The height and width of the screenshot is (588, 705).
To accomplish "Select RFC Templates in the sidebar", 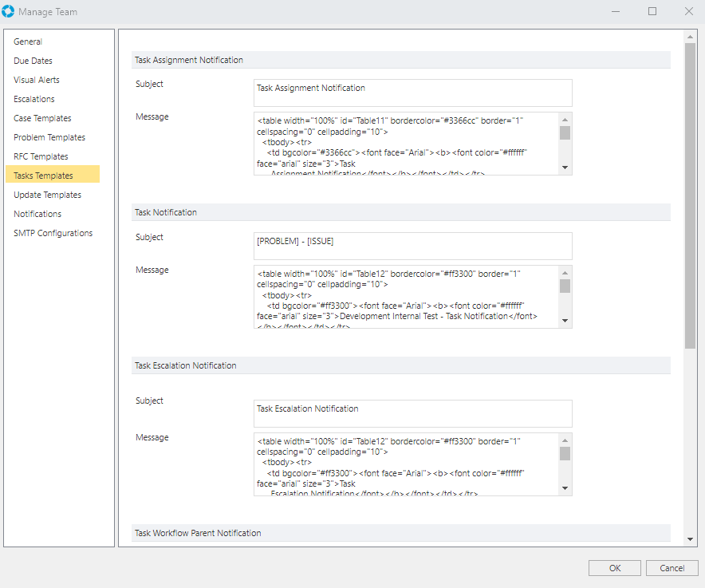I will click(x=41, y=156).
